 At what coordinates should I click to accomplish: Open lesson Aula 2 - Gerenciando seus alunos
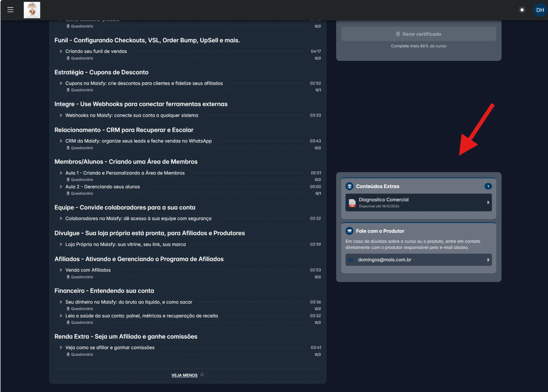coord(102,187)
